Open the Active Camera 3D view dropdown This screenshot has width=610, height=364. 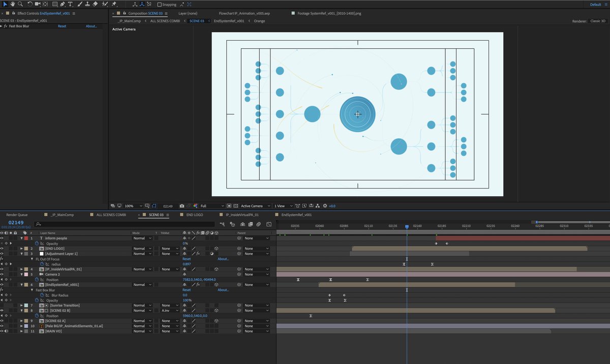pos(256,206)
